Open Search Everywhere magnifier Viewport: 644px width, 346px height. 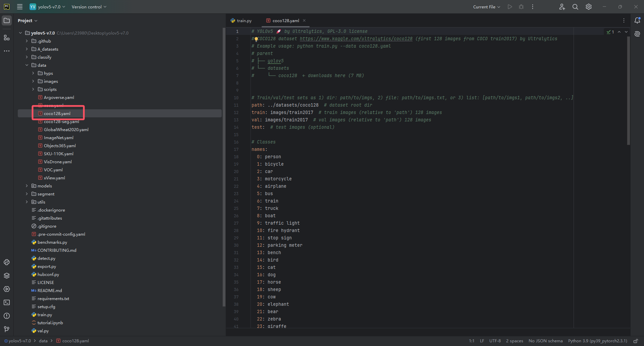[575, 7]
